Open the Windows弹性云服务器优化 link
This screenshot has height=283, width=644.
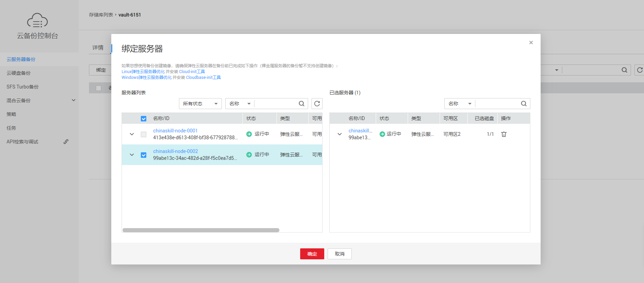(x=147, y=78)
